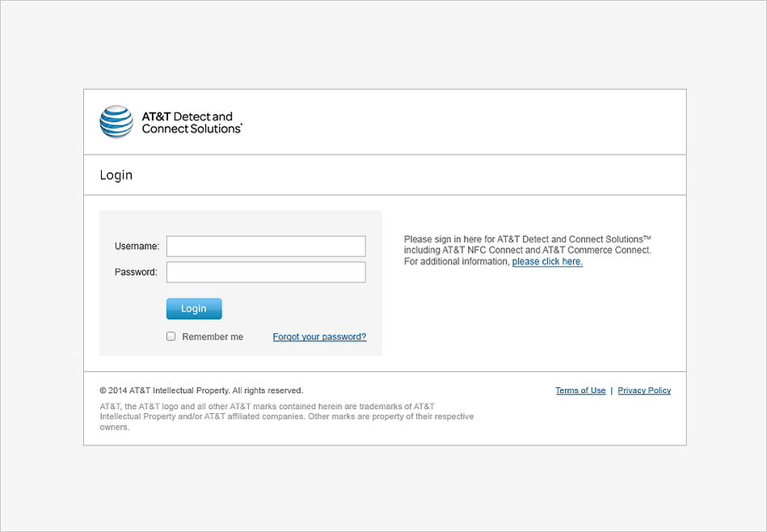767x532 pixels.
Task: Select the Login page heading
Action: pos(116,175)
